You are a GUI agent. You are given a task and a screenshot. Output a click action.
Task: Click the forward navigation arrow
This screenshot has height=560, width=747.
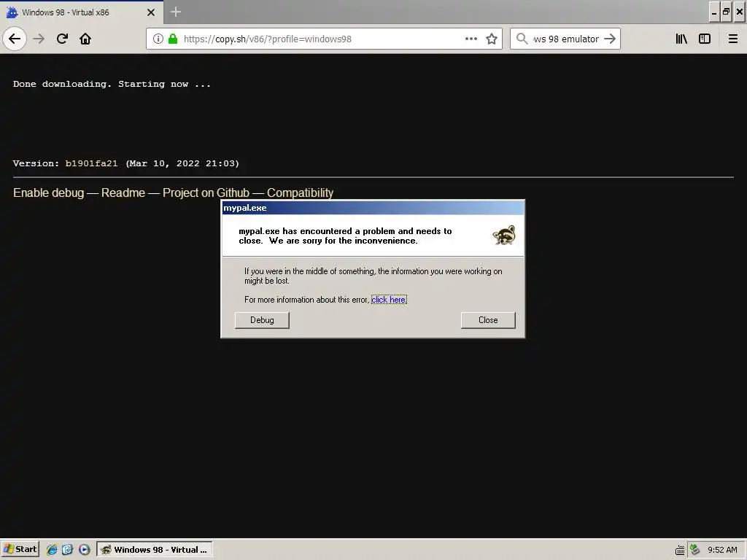(39, 39)
